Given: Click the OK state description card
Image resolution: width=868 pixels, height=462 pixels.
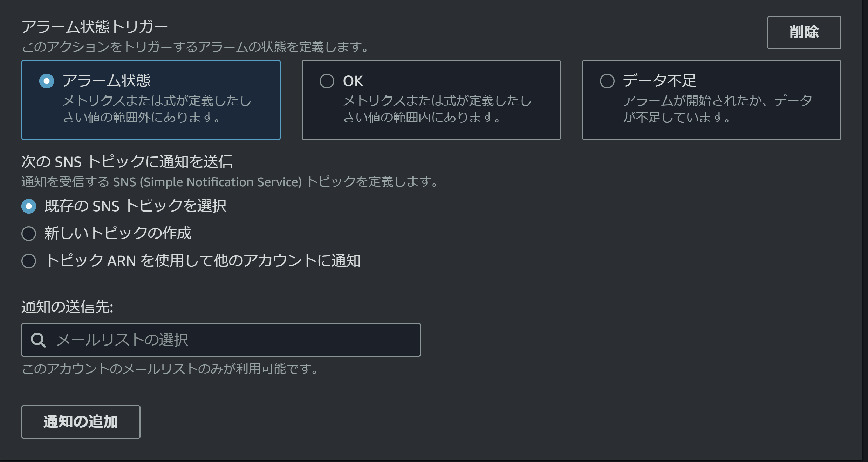Looking at the screenshot, I should tap(431, 100).
